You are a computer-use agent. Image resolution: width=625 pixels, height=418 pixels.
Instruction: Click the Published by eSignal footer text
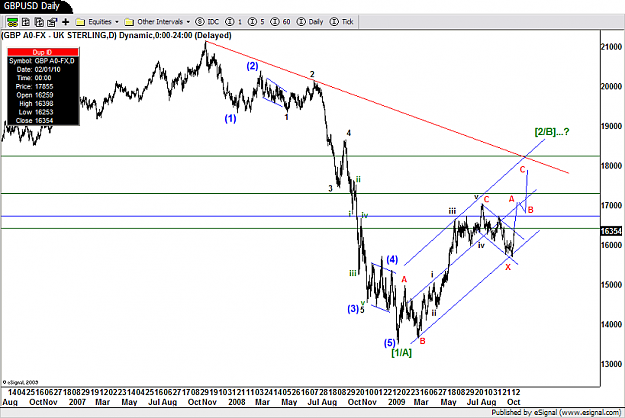pyautogui.click(x=556, y=412)
